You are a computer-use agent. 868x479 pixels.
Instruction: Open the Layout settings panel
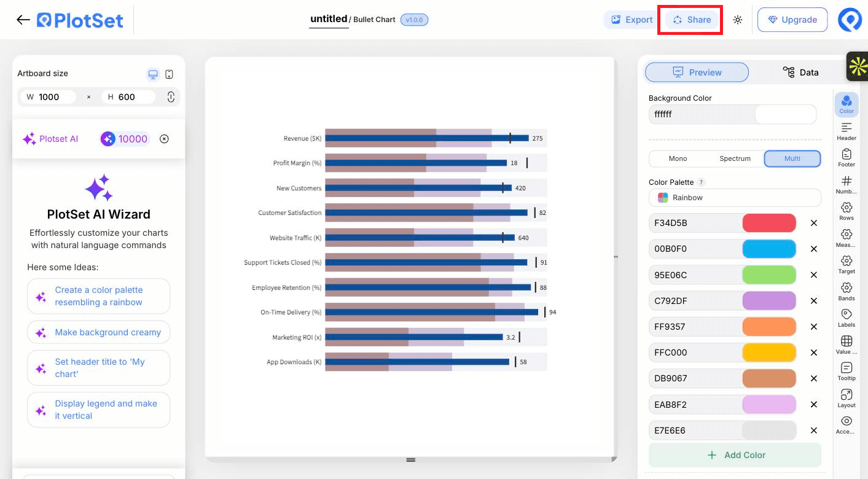pyautogui.click(x=846, y=398)
